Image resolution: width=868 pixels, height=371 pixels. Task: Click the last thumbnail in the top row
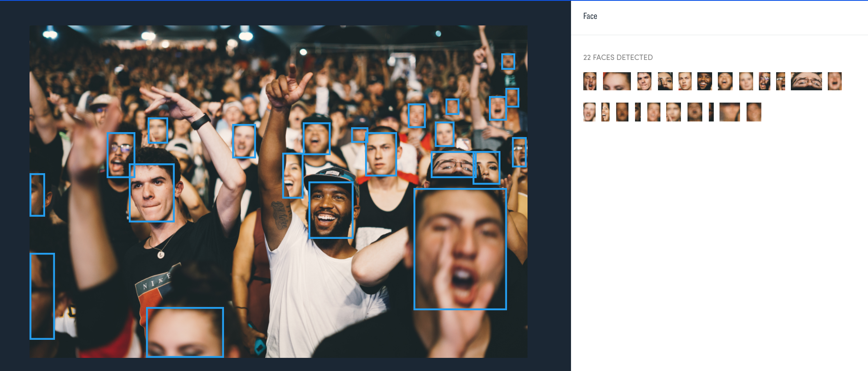[835, 81]
